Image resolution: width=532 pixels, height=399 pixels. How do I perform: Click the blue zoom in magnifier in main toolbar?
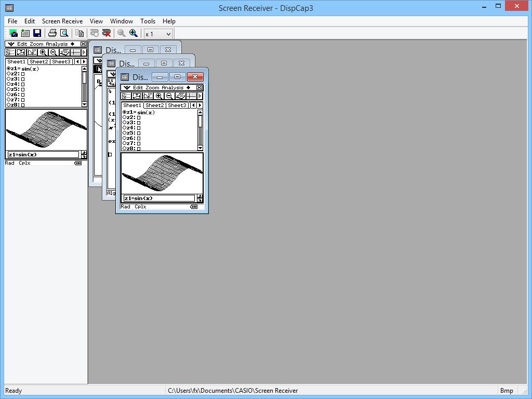[134, 33]
